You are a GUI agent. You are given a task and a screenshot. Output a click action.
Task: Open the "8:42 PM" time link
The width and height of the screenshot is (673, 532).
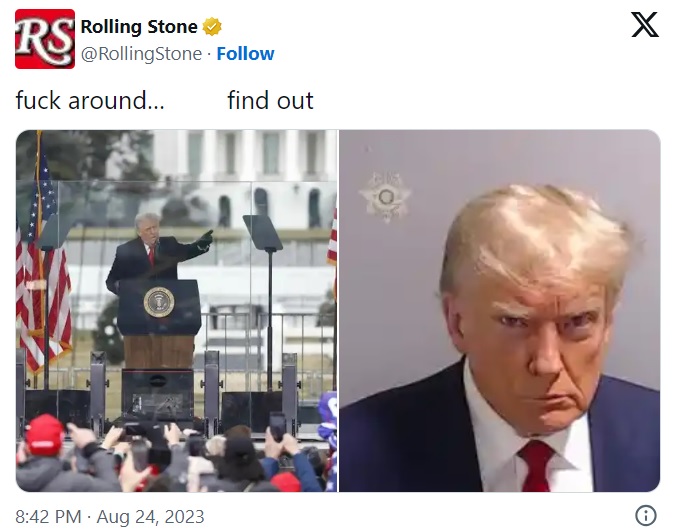(x=48, y=516)
